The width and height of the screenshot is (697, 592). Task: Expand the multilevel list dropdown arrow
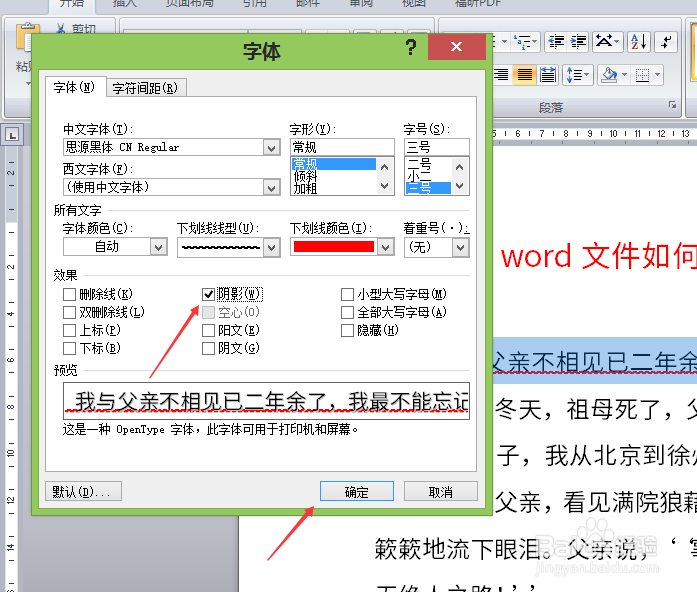(x=534, y=42)
